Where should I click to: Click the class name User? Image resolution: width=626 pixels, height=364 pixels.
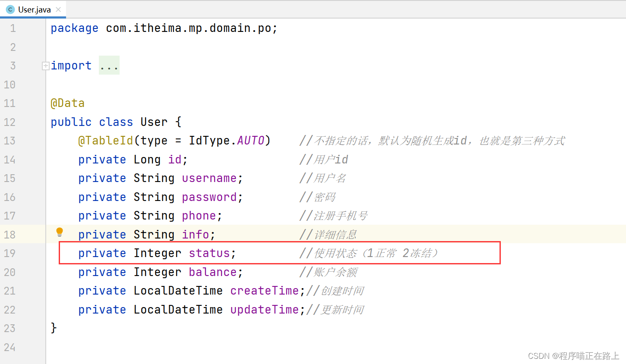coord(154,122)
